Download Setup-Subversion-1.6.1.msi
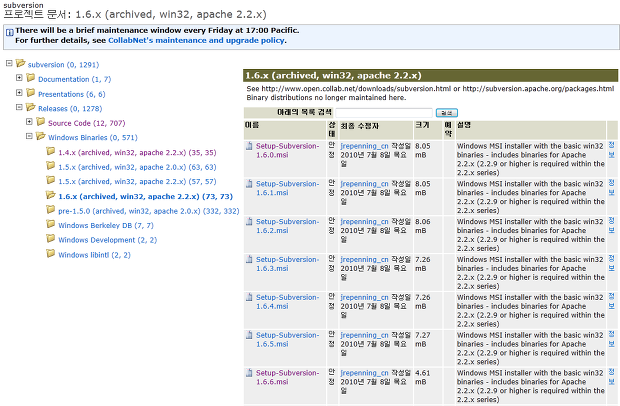 tap(287, 188)
